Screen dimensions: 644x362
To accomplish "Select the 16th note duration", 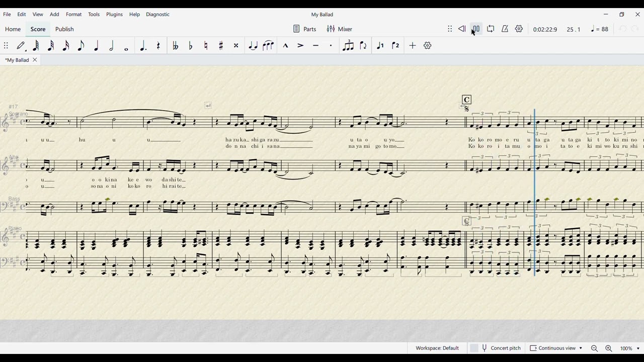I will tap(66, 46).
